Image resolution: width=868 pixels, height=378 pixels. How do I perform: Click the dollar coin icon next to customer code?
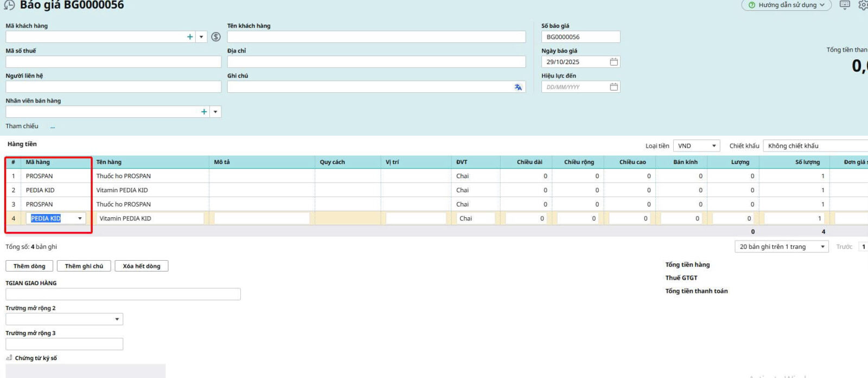tap(216, 37)
